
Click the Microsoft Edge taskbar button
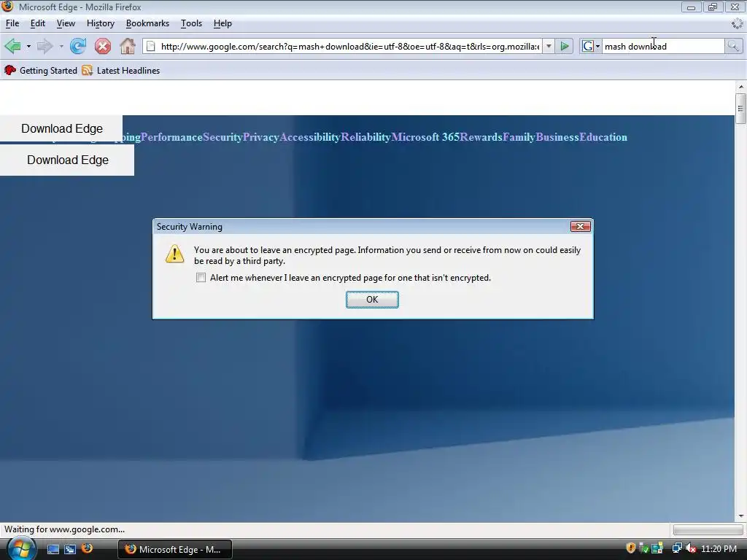175,549
